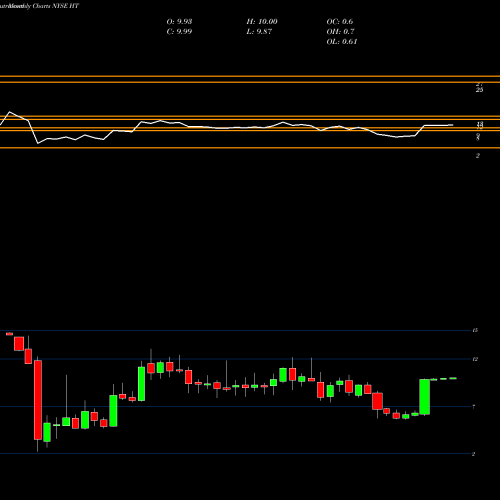The height and width of the screenshot is (500, 500).
Task: Click the 'OC: 0.6' reading
Action: tap(340, 21)
